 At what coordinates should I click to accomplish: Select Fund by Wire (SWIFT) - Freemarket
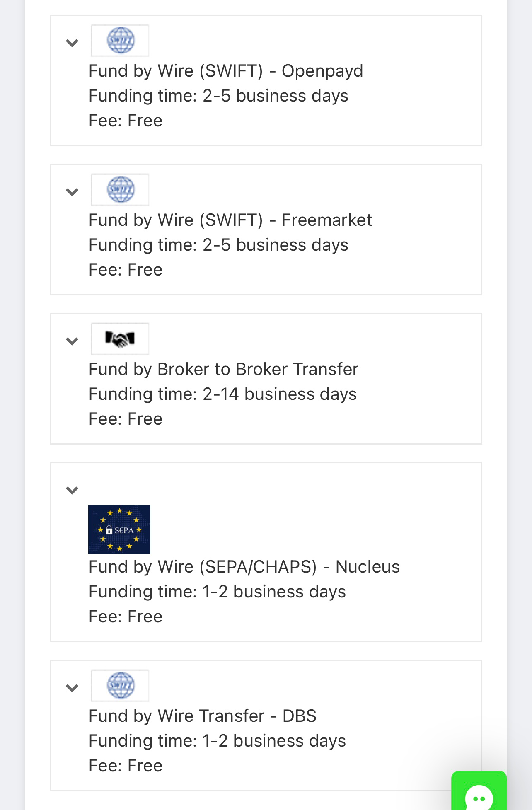pos(230,220)
